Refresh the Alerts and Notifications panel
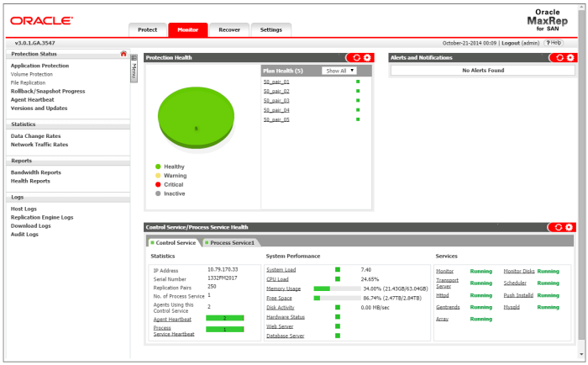The image size is (588, 365). coord(560,57)
